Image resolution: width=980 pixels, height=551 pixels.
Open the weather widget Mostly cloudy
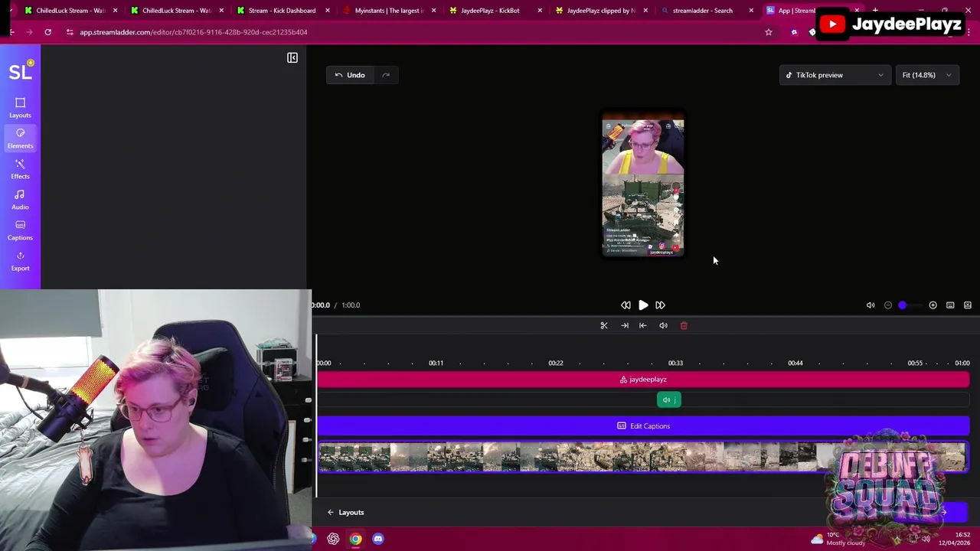[838, 540]
